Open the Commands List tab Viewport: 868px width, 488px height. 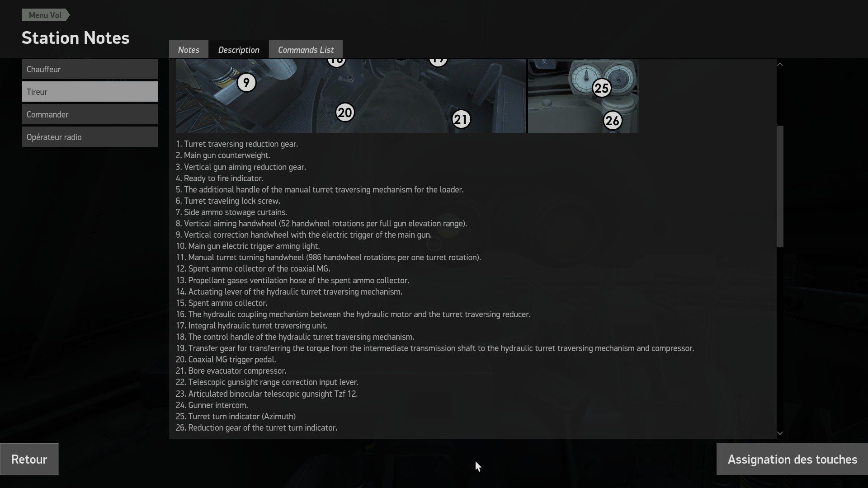tap(306, 50)
